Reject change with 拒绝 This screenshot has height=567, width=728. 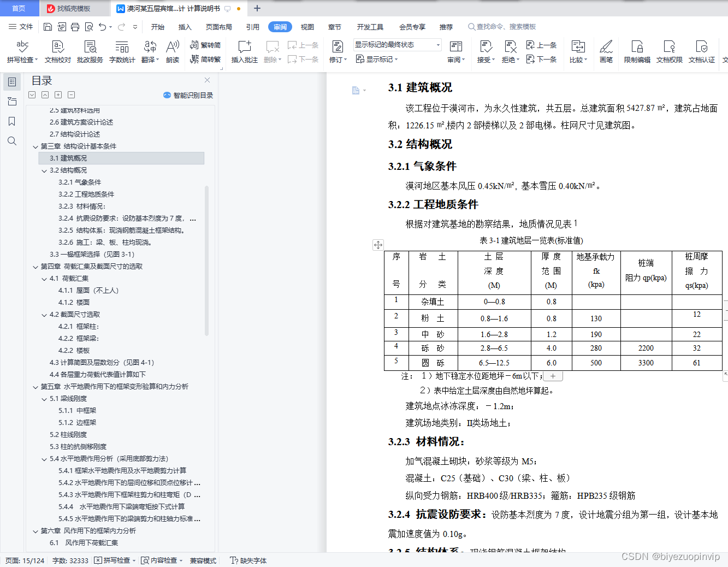pyautogui.click(x=511, y=52)
